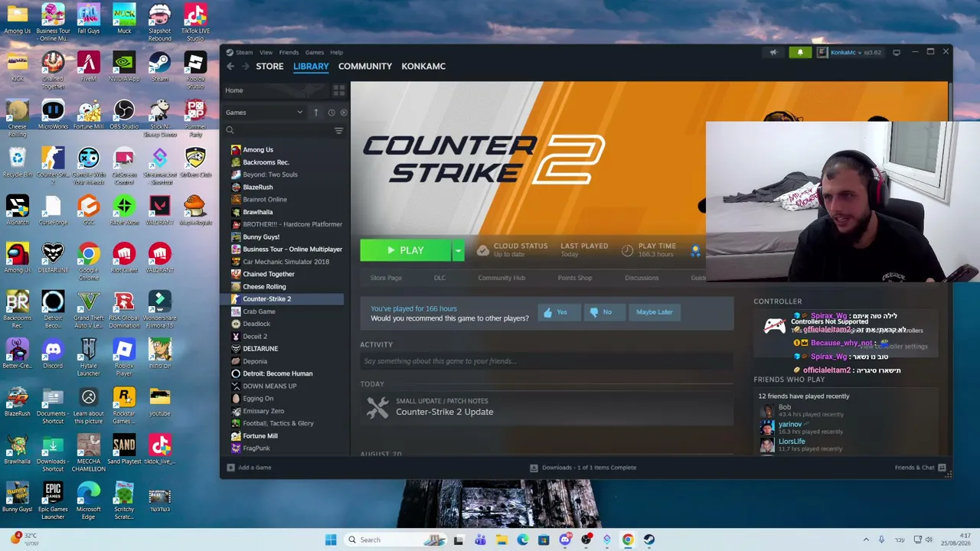
Task: Open the NVIDIA App desktop icon
Action: [124, 67]
